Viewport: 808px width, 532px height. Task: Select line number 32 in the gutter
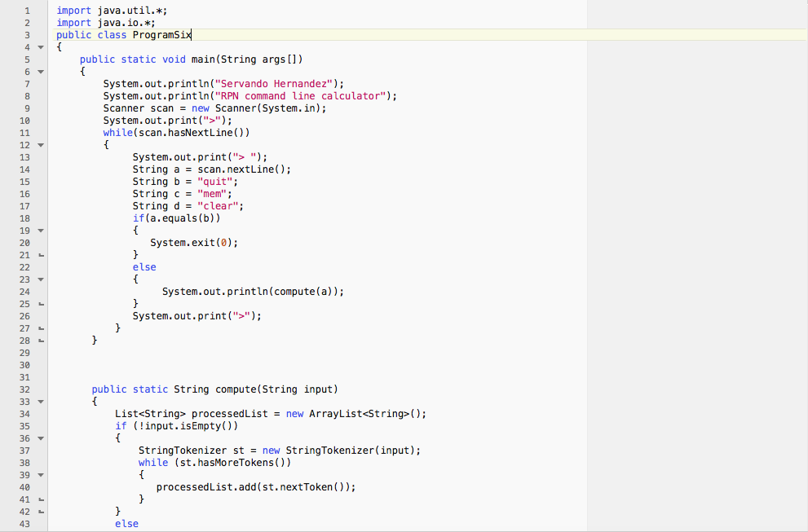pyautogui.click(x=25, y=389)
